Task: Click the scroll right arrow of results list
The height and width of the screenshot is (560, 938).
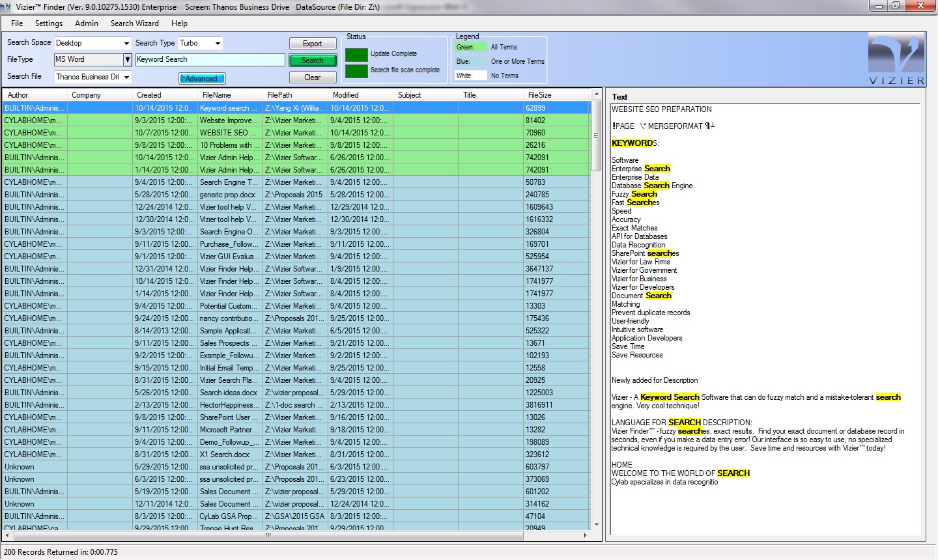Action: pyautogui.click(x=585, y=535)
